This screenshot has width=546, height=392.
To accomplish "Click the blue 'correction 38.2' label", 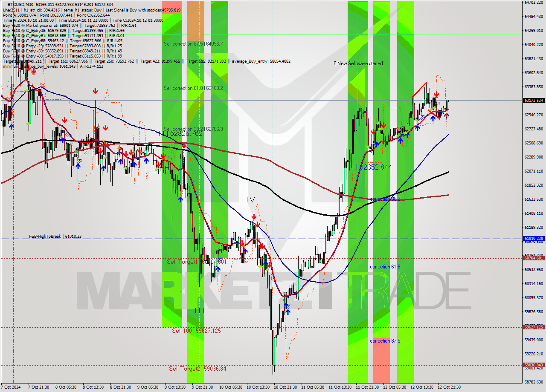I will 385,199.
